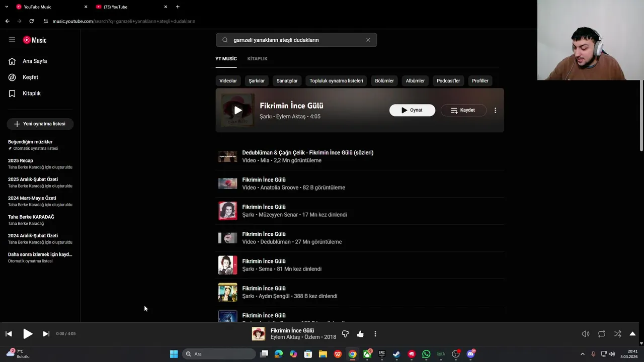This screenshot has height=362, width=644.
Task: Skip to next track
Action: click(x=46, y=334)
